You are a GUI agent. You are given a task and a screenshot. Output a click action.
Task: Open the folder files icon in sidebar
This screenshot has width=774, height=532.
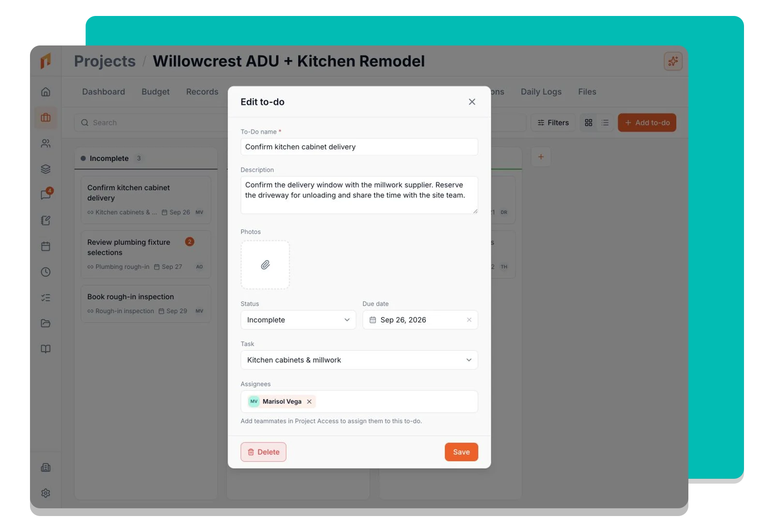point(46,323)
